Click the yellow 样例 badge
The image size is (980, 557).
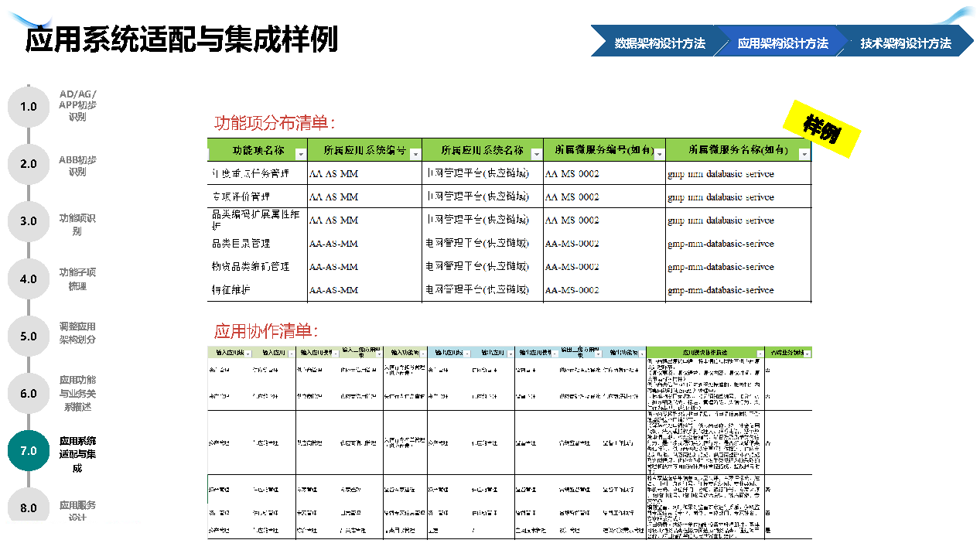point(821,129)
